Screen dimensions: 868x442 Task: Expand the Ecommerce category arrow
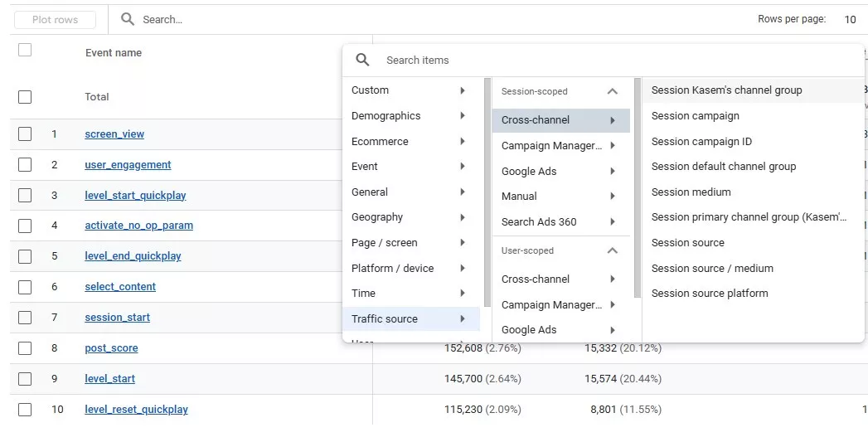[463, 142]
